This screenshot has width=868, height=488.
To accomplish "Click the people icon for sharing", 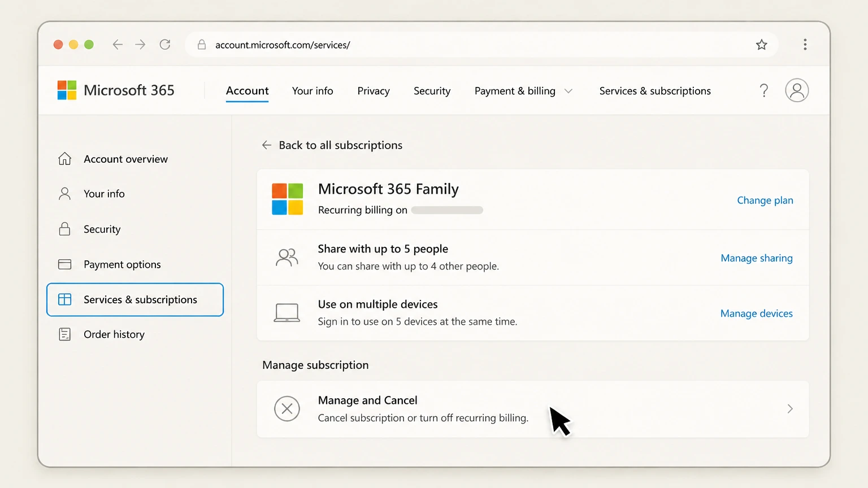I will point(287,258).
